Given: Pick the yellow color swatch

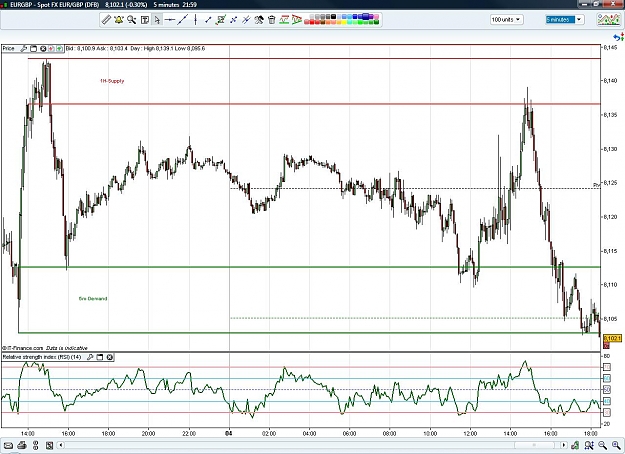Looking at the screenshot, I should [344, 22].
